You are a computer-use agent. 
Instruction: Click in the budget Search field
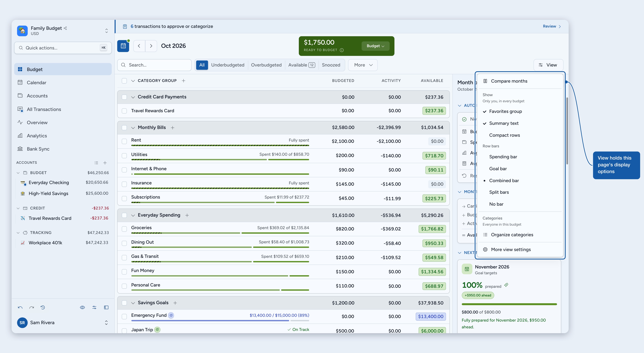[x=154, y=65]
